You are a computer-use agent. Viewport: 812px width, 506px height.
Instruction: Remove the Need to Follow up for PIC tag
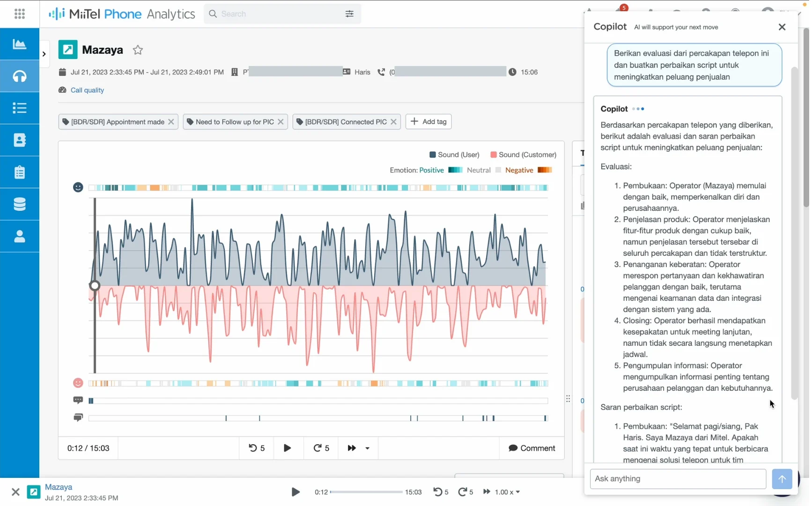point(281,122)
